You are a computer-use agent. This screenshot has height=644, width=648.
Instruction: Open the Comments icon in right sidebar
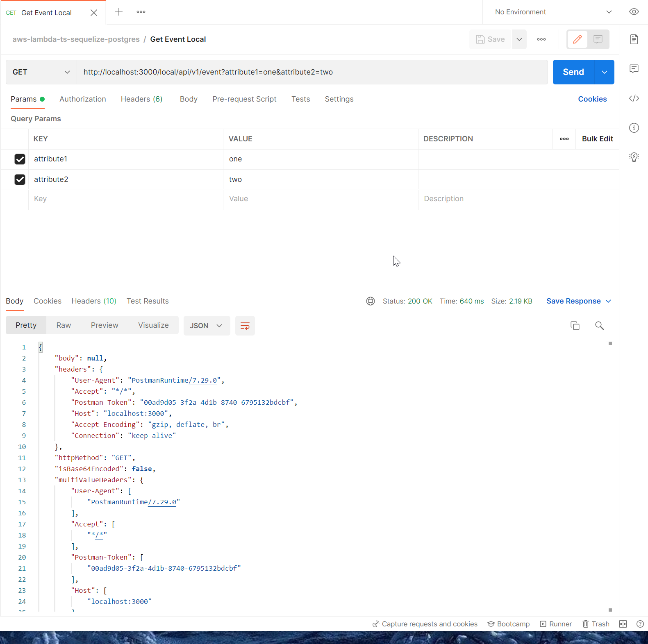pyautogui.click(x=634, y=68)
